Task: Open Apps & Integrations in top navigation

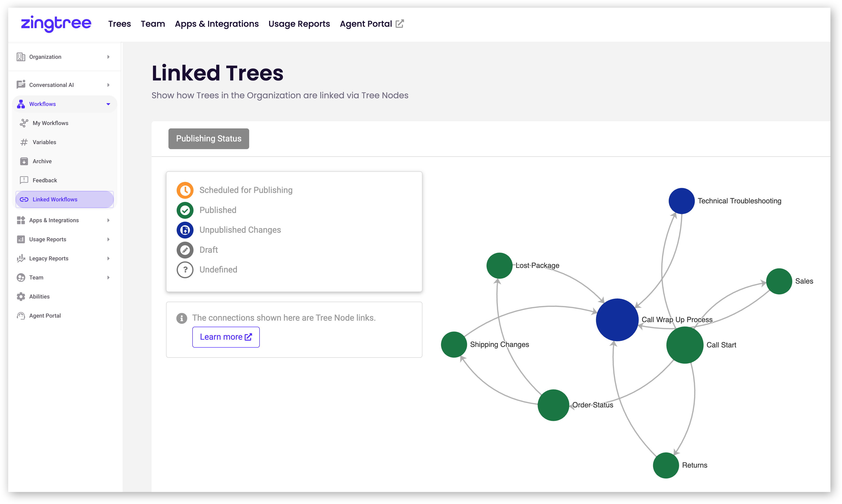Action: point(217,24)
